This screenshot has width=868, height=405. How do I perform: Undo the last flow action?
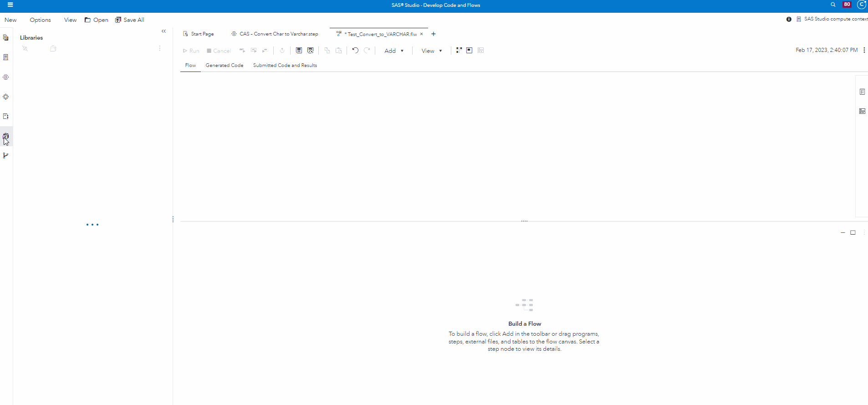(355, 51)
